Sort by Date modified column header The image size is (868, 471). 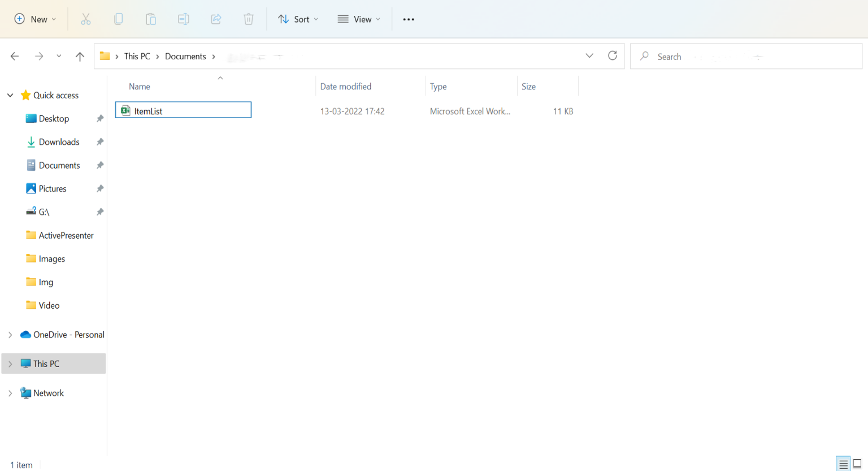pos(346,87)
